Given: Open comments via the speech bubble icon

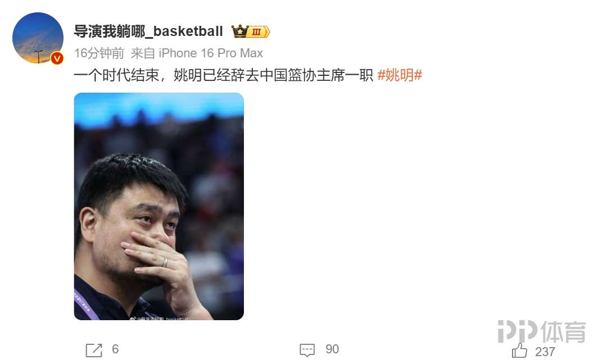Looking at the screenshot, I should coord(307,350).
